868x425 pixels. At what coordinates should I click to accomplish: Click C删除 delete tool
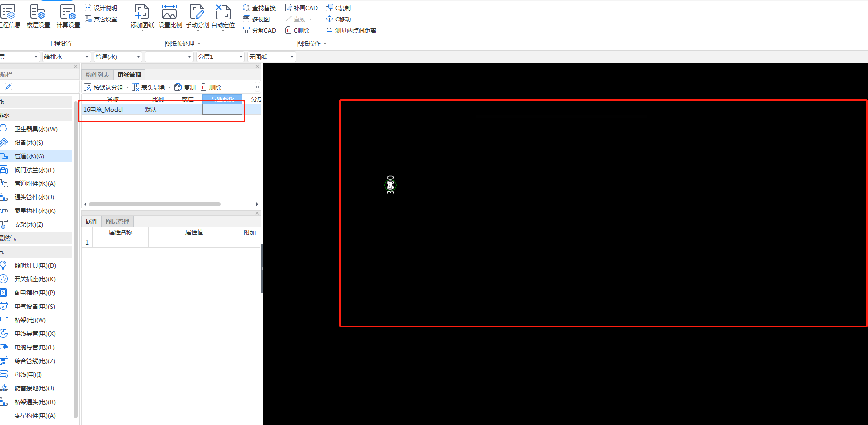click(297, 30)
